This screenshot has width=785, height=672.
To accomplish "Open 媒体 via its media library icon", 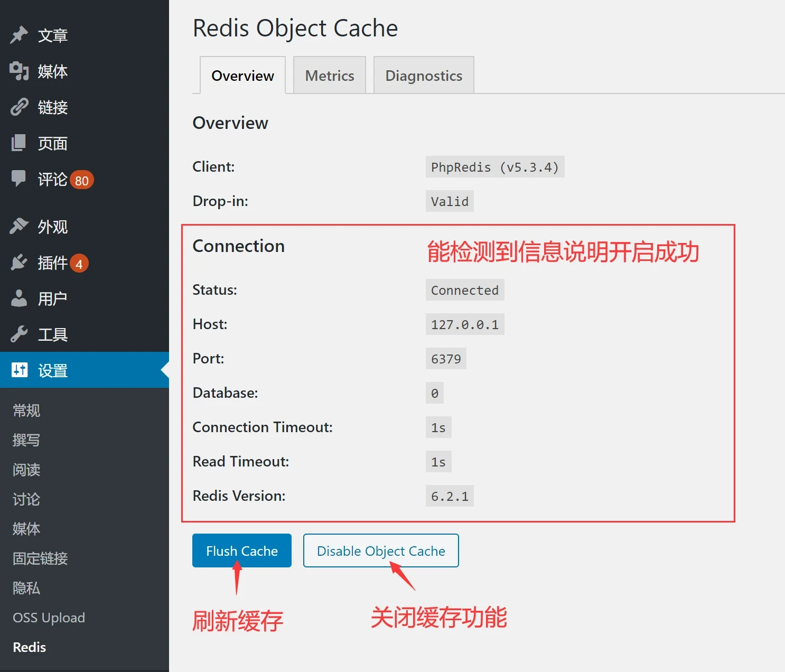I will point(19,71).
